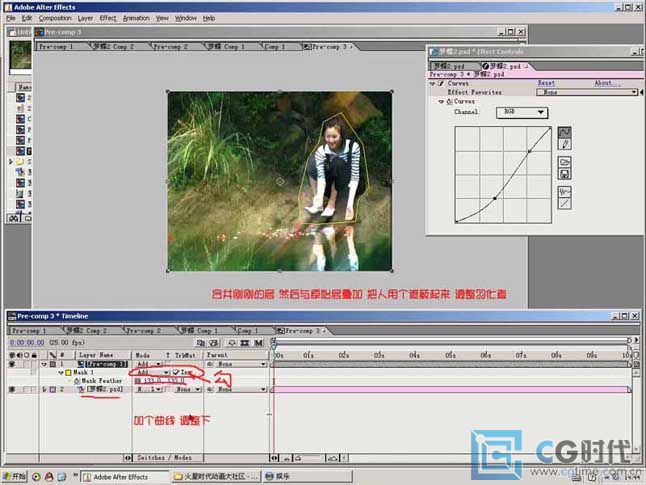Switch to Pre-comp 1 tab in Timeline window
The image size is (646, 485).
(29, 330)
